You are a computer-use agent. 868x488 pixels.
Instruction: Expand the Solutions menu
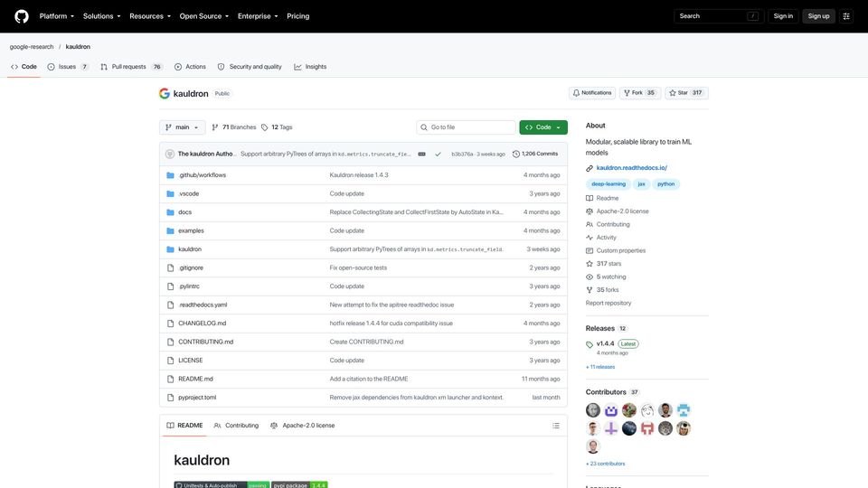click(101, 16)
